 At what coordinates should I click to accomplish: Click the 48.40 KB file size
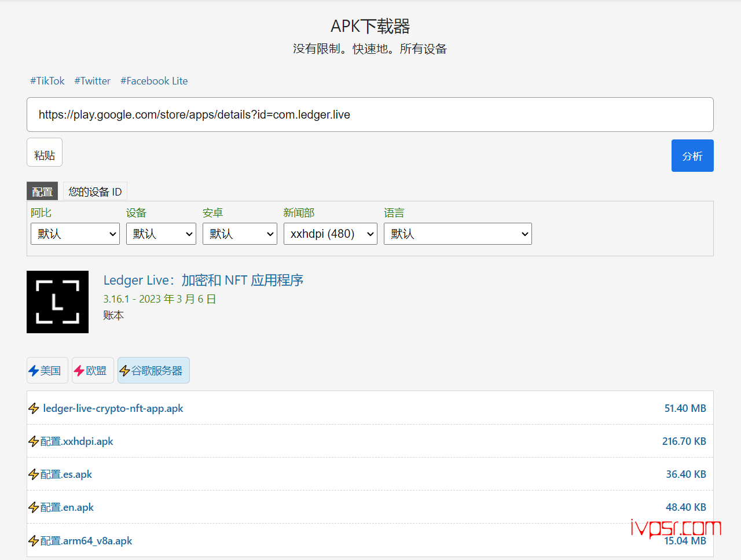(686, 507)
